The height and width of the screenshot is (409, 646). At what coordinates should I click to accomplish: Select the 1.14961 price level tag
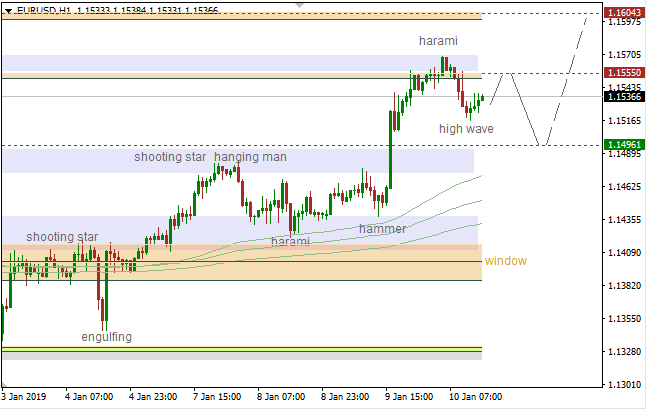coord(623,145)
